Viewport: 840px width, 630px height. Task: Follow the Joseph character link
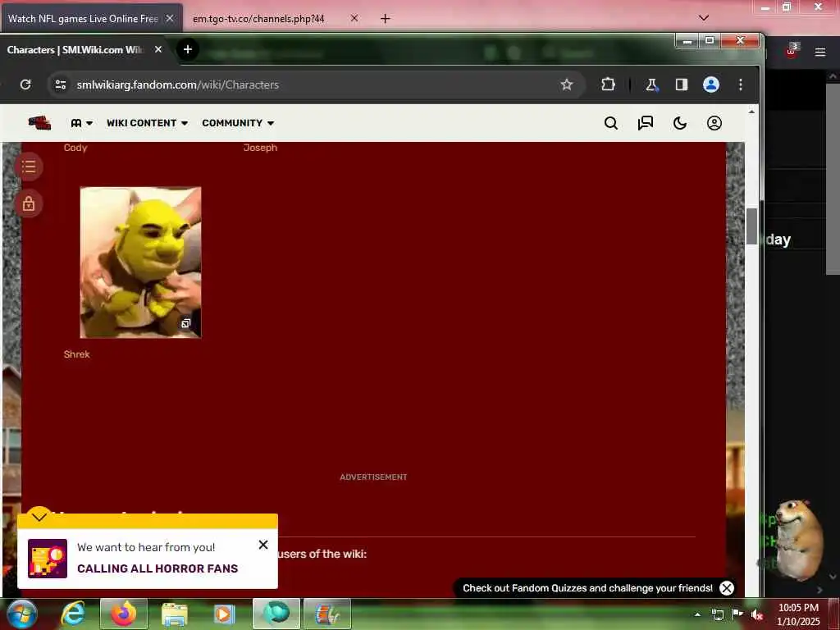click(260, 148)
